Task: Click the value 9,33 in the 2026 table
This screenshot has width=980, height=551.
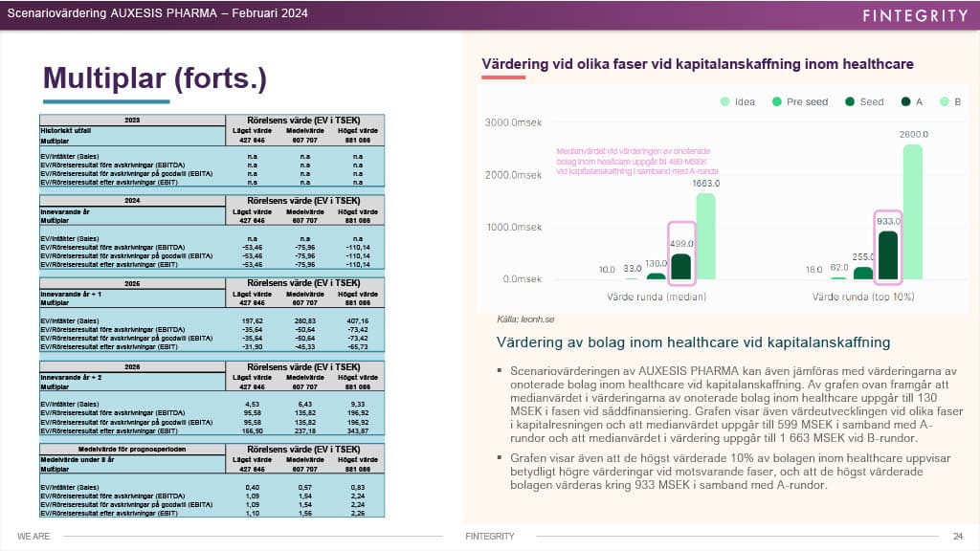Action: (x=358, y=405)
